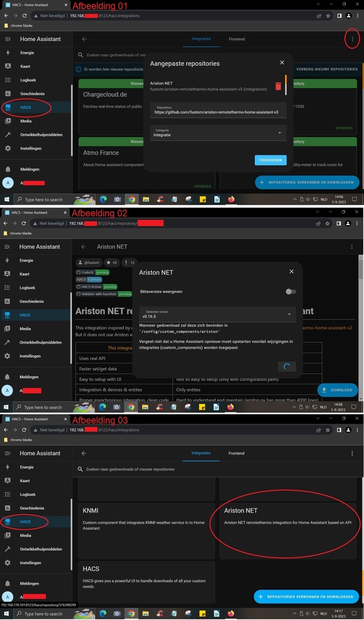
Task: Open Logboek in the Afbeelding 01 sidebar
Action: [x=28, y=80]
